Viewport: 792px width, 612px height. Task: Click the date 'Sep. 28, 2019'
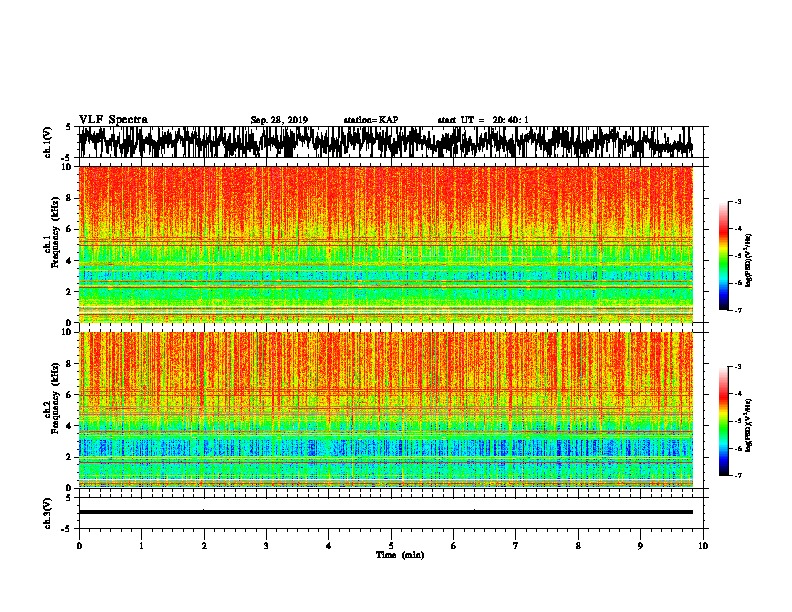point(279,120)
